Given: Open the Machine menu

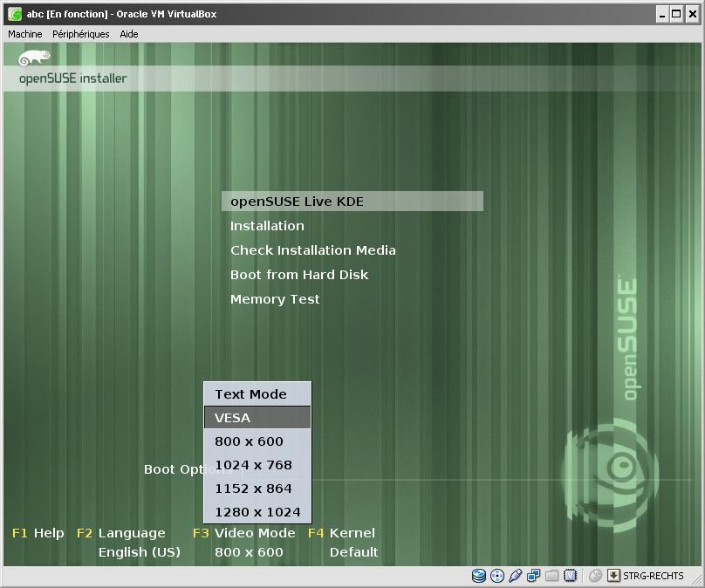Looking at the screenshot, I should tap(24, 34).
